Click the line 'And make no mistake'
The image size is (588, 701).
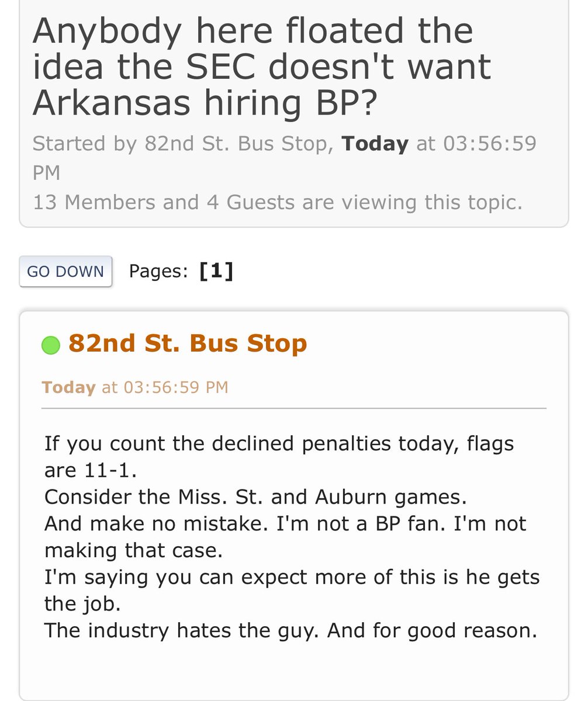[x=285, y=523]
